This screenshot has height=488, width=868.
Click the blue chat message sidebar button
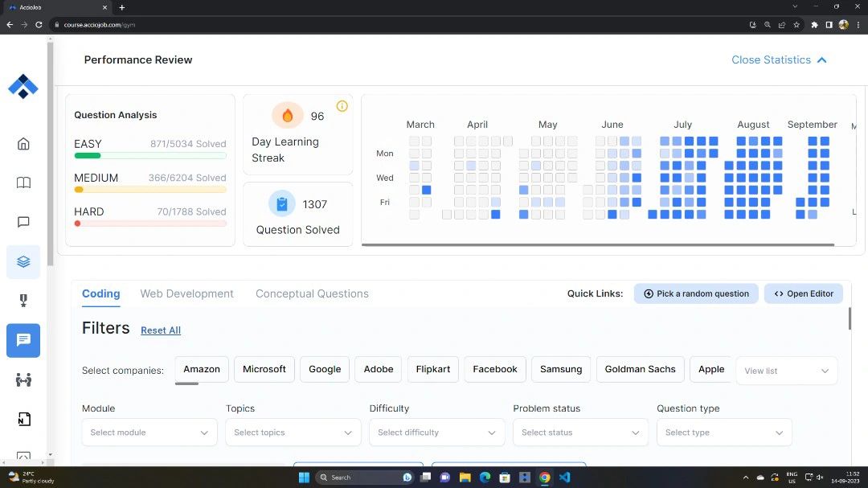click(x=23, y=340)
